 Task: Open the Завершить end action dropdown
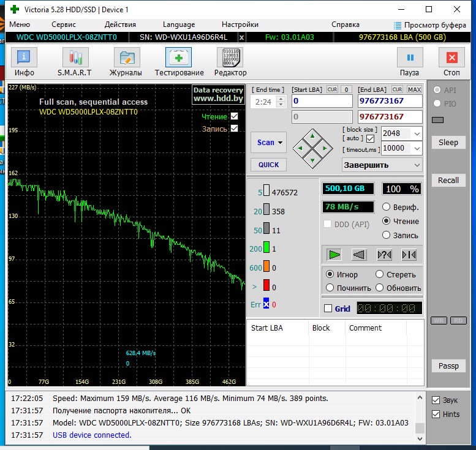[382, 165]
